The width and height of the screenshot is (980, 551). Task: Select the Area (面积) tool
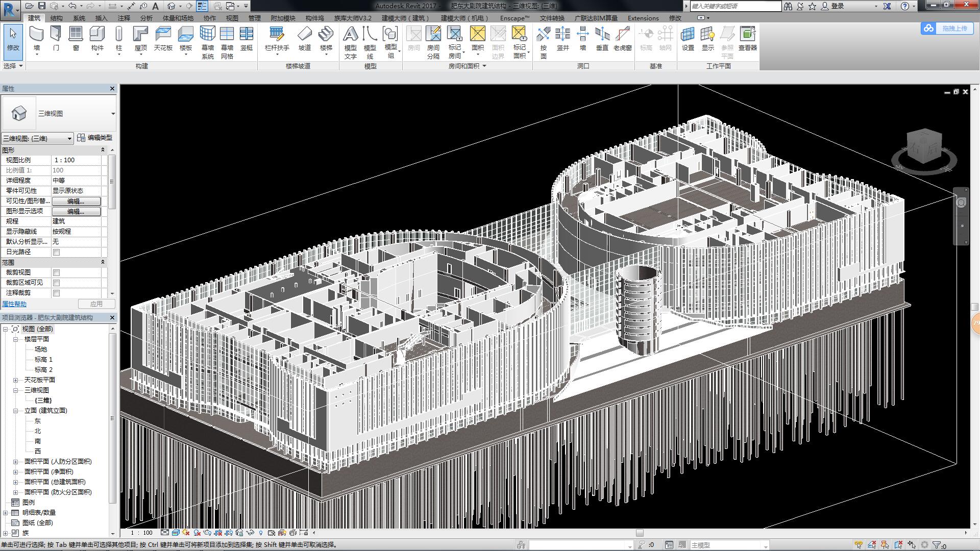[477, 40]
